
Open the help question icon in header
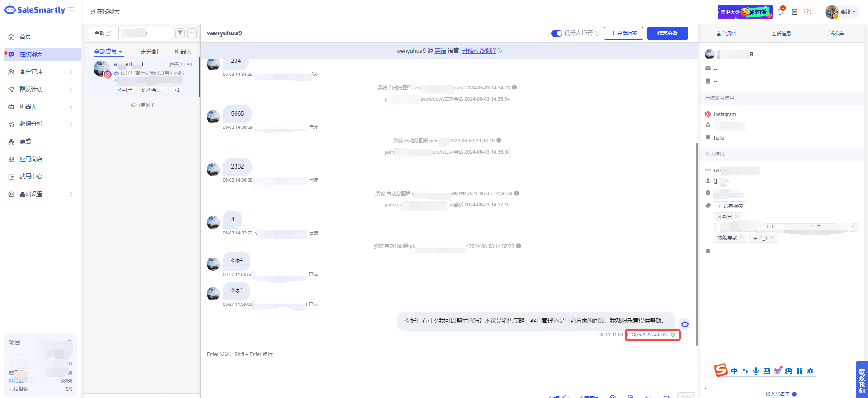808,12
